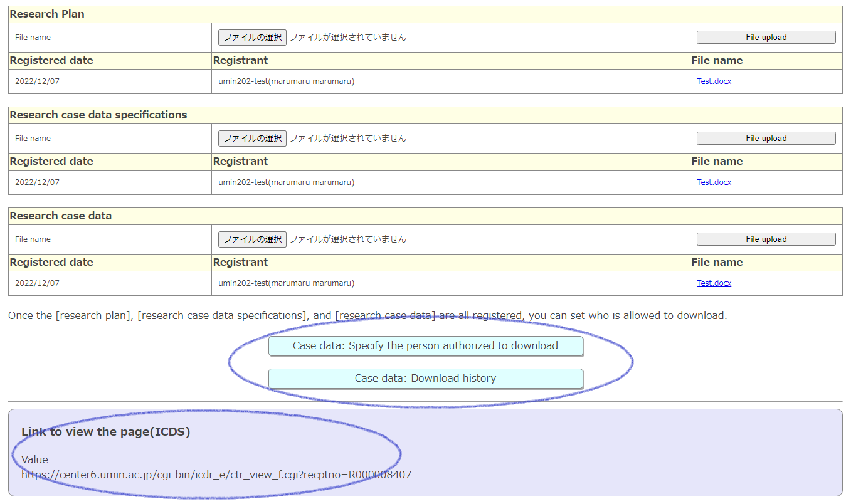Open Test.docx link under Research Plan
851x504 pixels.
pyautogui.click(x=714, y=81)
